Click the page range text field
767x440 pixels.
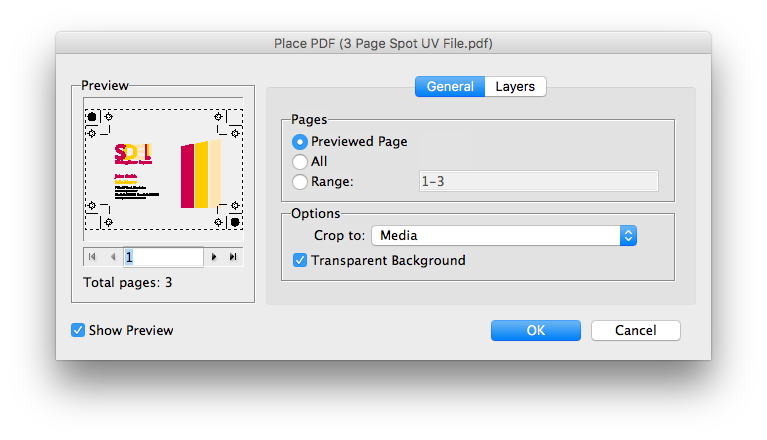537,181
